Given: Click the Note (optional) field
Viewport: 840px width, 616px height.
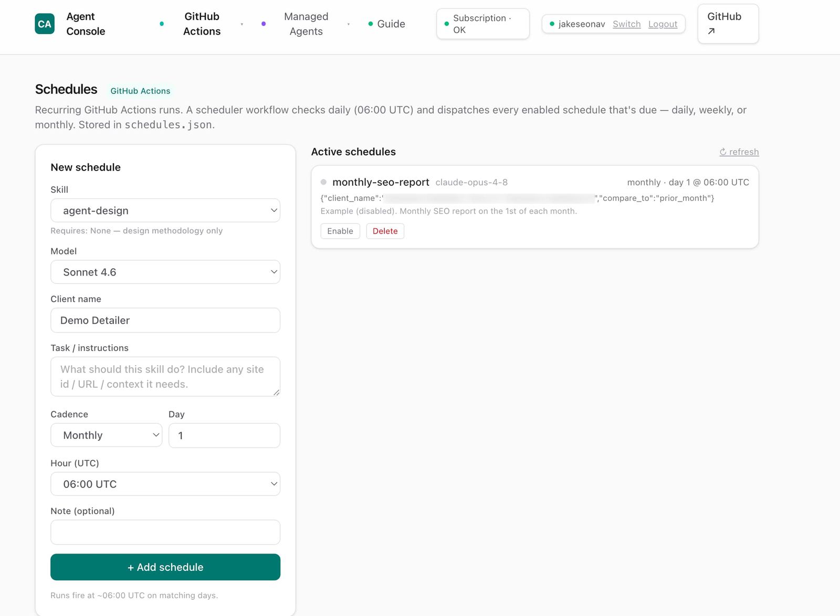Looking at the screenshot, I should pos(165,532).
